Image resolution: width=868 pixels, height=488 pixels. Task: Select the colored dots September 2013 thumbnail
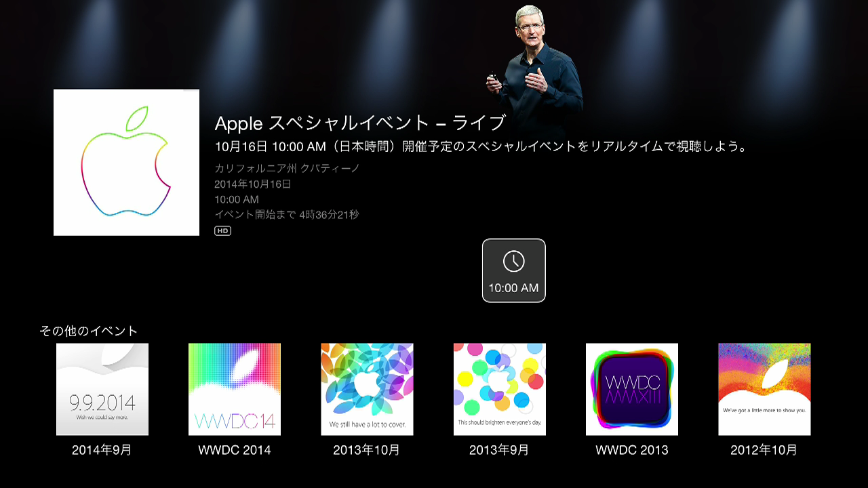[x=500, y=389]
